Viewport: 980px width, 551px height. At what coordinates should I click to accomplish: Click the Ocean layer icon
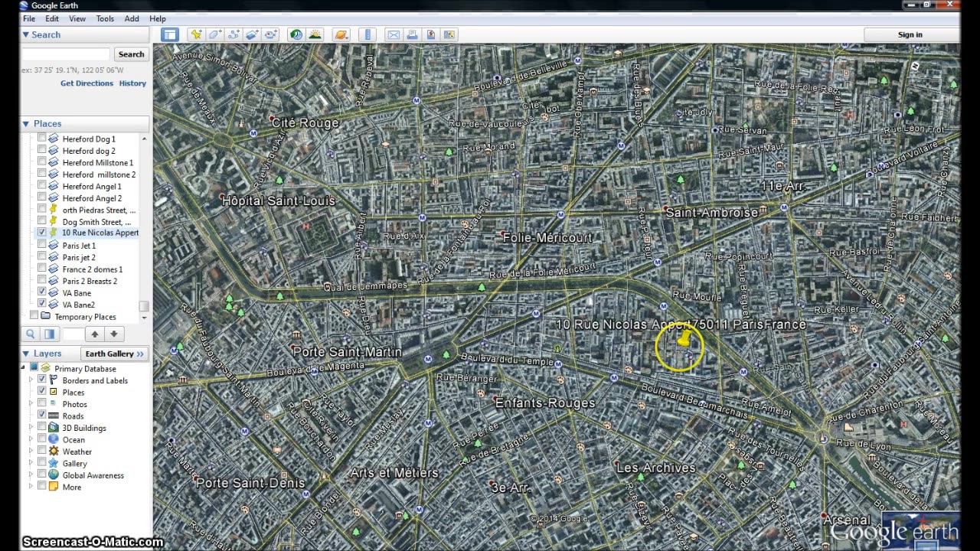54,439
